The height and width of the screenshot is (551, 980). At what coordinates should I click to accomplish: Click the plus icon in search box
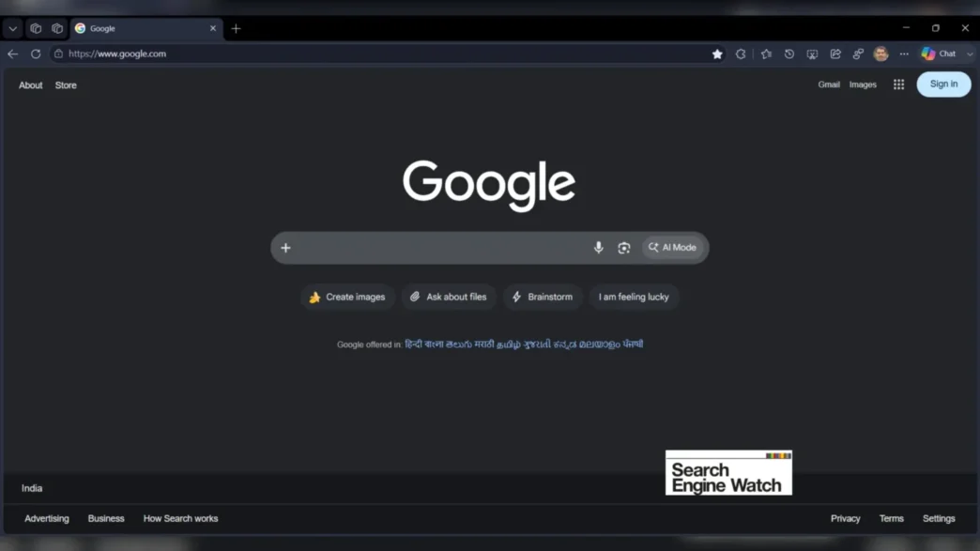(285, 248)
